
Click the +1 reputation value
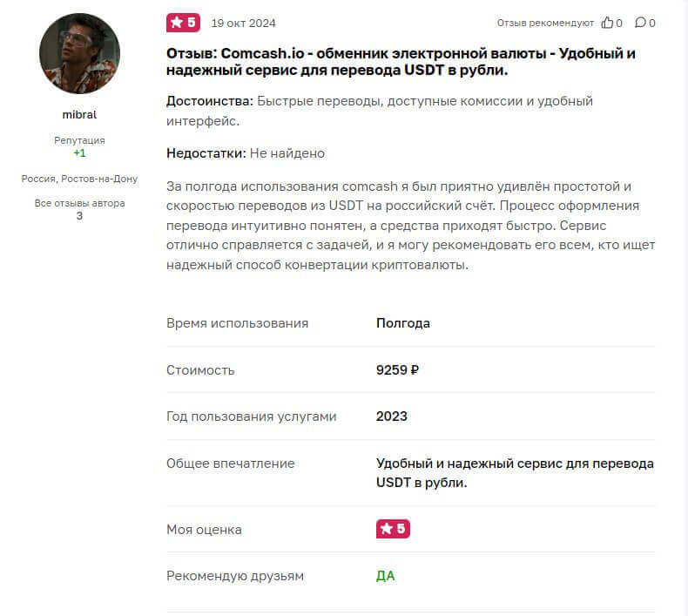pyautogui.click(x=79, y=152)
